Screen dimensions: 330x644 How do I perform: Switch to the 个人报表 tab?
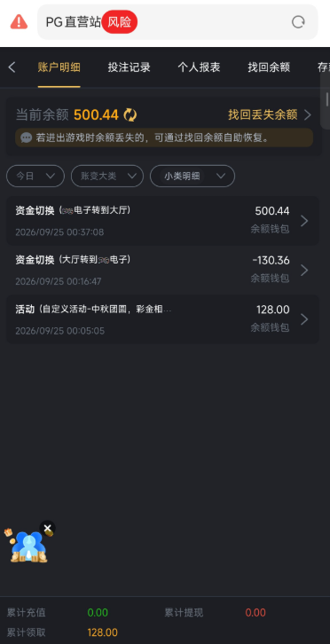[199, 67]
